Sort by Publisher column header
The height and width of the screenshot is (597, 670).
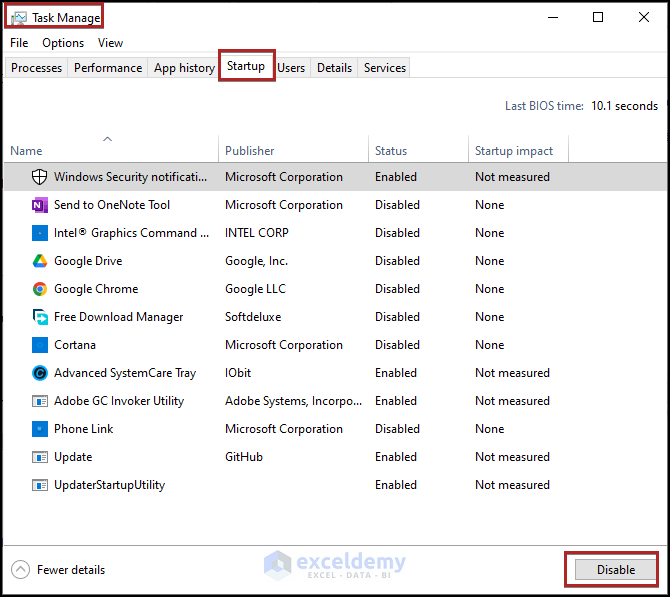point(250,151)
